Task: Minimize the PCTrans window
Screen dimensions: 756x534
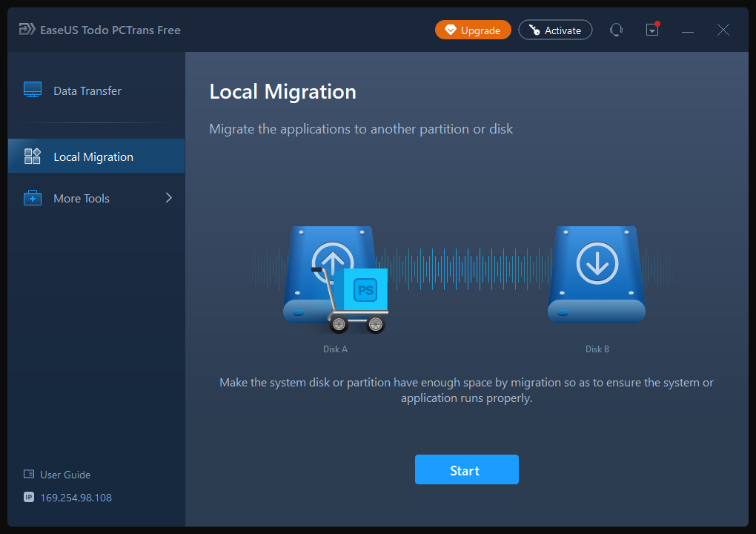Action: (688, 31)
